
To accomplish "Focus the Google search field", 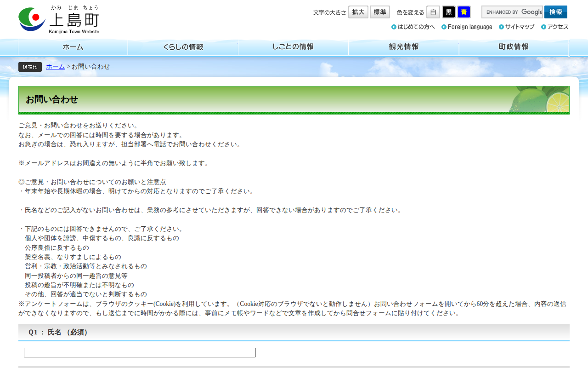I will pos(512,12).
